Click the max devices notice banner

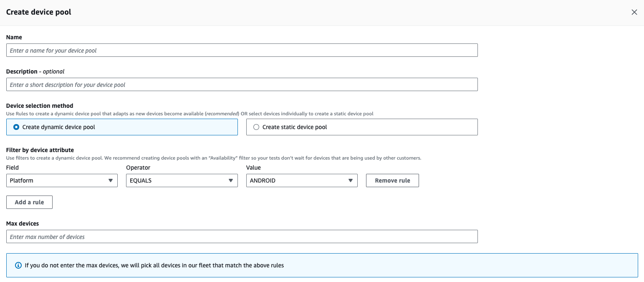point(321,265)
